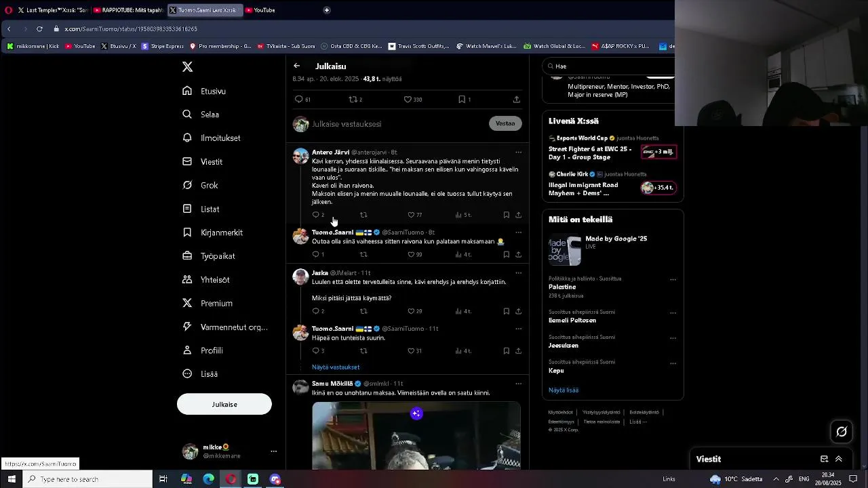Open Grok in the sidebar
Image resolution: width=868 pixels, height=488 pixels.
tap(201, 185)
